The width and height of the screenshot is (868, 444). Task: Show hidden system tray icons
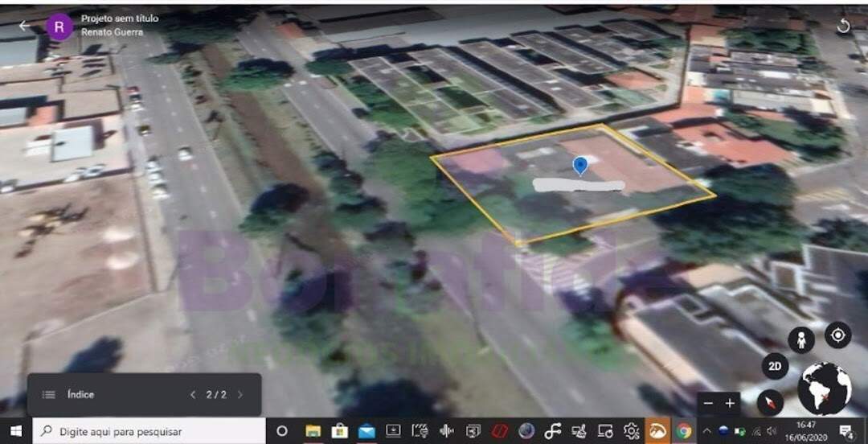click(x=707, y=431)
